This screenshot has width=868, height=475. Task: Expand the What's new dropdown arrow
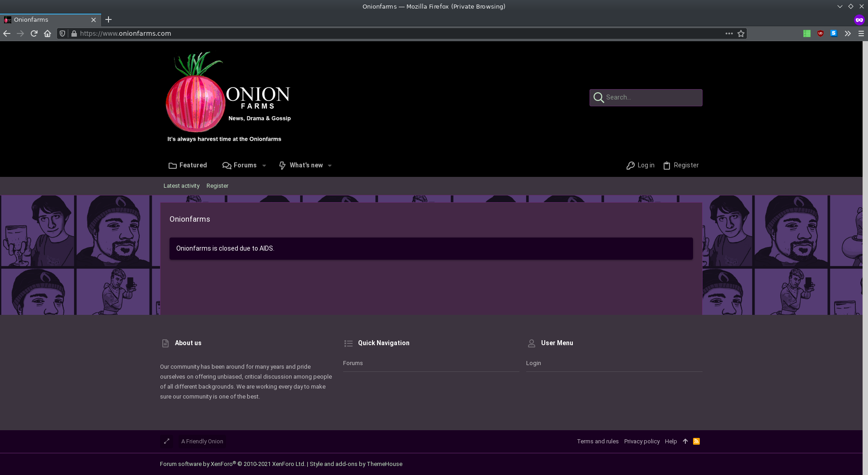[330, 166]
